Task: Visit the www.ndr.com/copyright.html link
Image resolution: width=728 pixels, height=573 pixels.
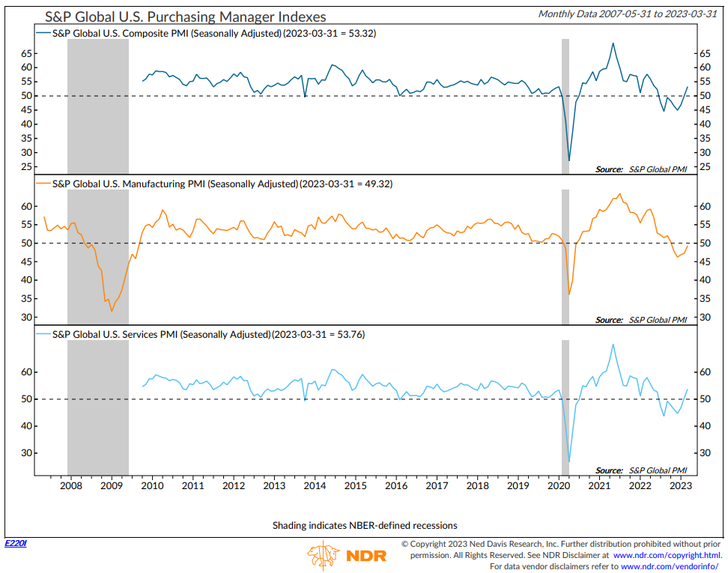Action: [x=667, y=555]
